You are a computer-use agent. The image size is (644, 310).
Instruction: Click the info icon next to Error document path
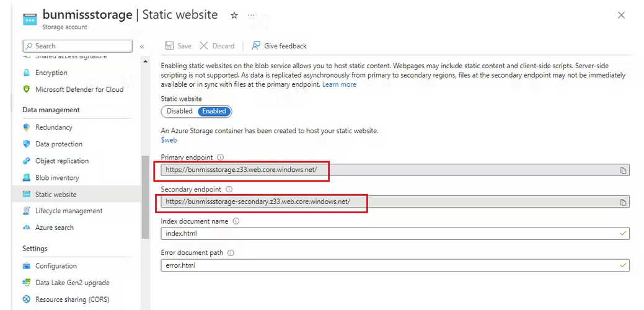pyautogui.click(x=231, y=253)
